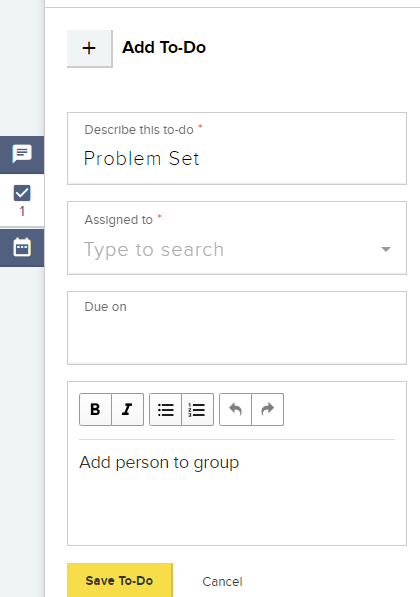Save the to-do with the yellow button
Screen dimensions: 420x597
coord(120,580)
